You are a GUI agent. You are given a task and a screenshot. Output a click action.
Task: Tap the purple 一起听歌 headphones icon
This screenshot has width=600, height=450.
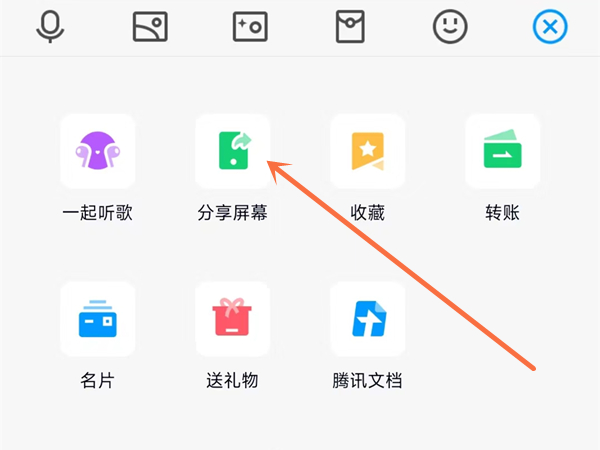97,151
